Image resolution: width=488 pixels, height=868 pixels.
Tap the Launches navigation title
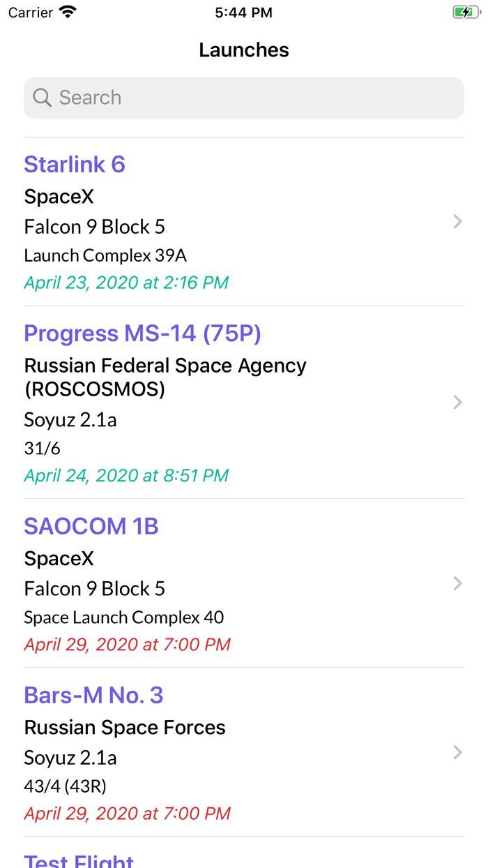(x=244, y=50)
